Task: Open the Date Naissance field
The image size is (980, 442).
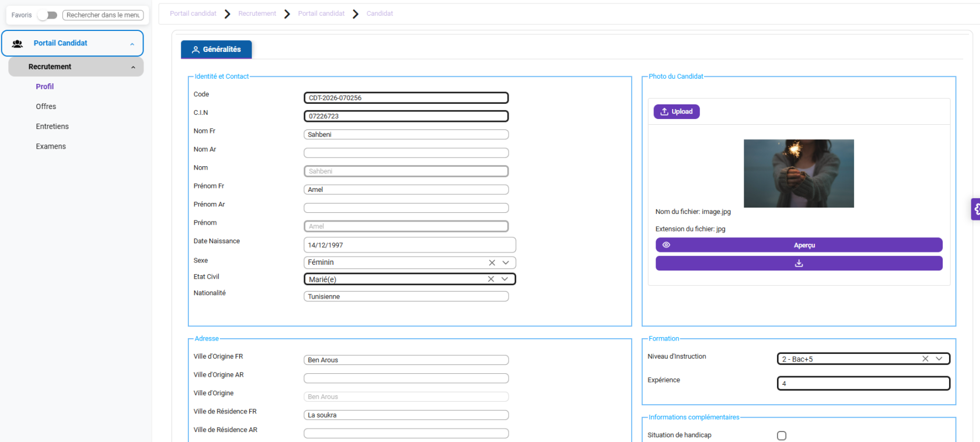Action: coord(409,245)
